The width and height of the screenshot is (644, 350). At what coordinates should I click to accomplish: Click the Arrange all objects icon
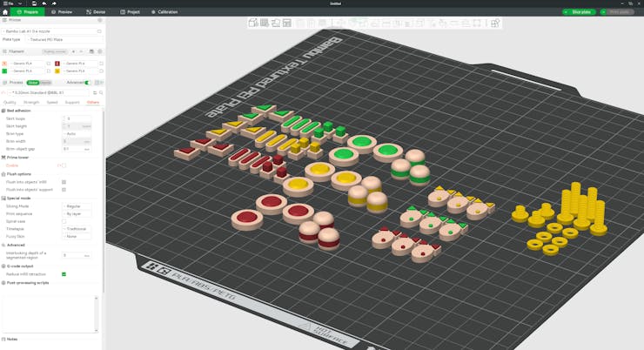click(x=286, y=23)
